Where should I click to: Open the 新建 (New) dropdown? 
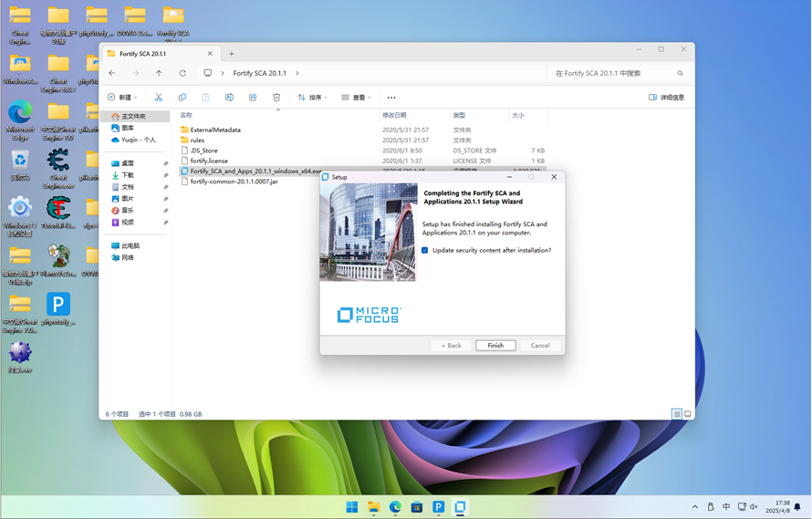pos(122,98)
